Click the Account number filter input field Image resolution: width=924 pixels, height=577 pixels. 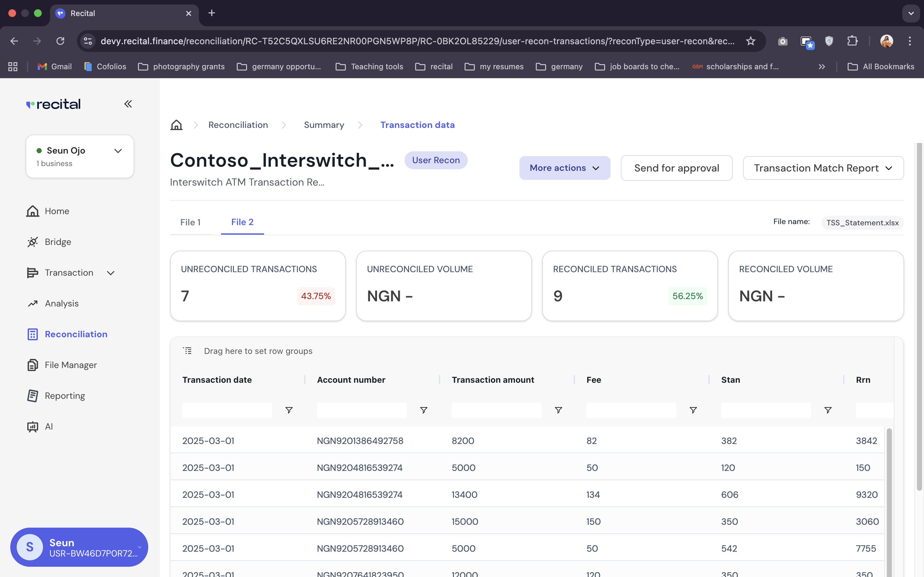point(362,410)
